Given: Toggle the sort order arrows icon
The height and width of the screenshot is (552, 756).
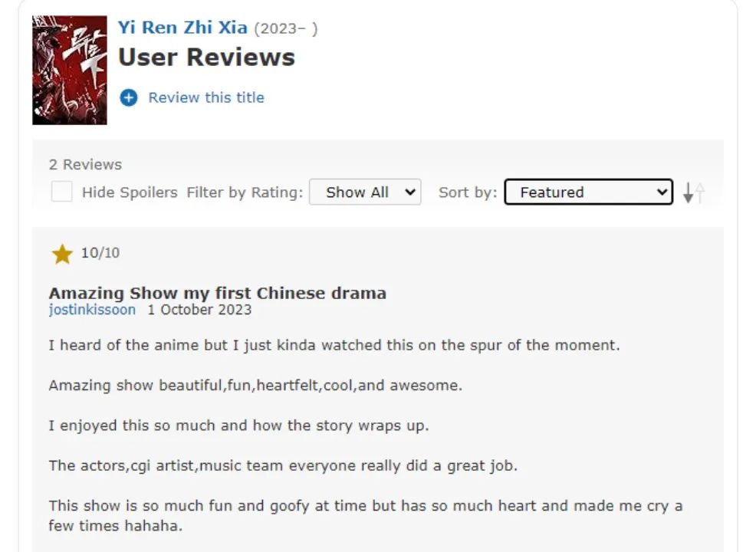Looking at the screenshot, I should click(x=693, y=192).
